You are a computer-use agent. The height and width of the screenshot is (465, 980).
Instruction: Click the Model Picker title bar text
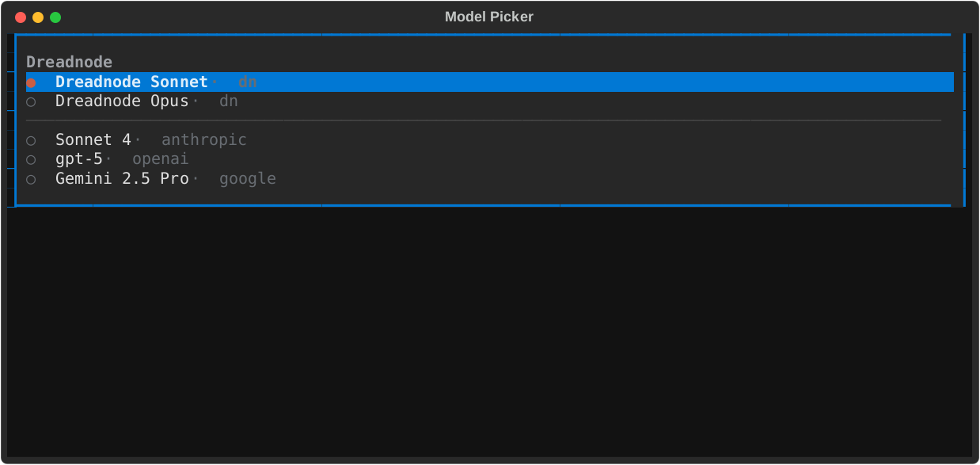pos(488,16)
